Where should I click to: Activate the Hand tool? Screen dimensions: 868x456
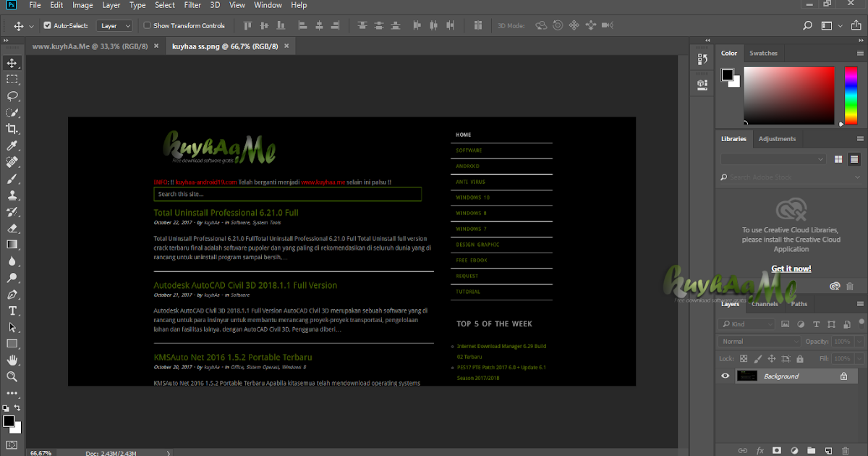click(12, 360)
